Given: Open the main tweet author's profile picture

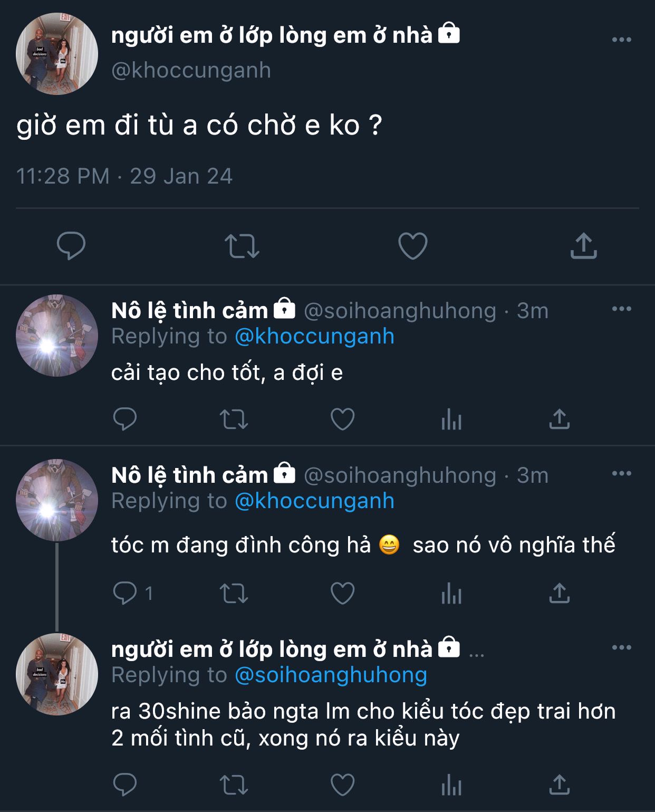Looking at the screenshot, I should [57, 54].
